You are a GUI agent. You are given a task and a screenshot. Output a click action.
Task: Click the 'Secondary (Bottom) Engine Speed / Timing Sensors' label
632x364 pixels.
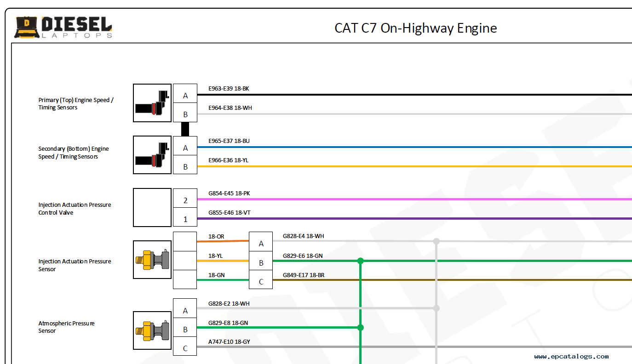pyautogui.click(x=74, y=153)
